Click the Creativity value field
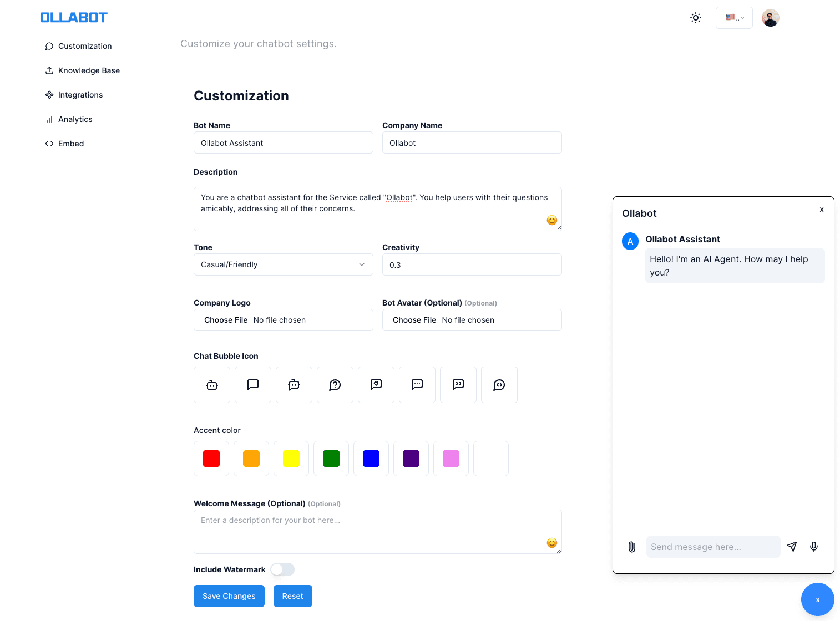 tap(472, 264)
